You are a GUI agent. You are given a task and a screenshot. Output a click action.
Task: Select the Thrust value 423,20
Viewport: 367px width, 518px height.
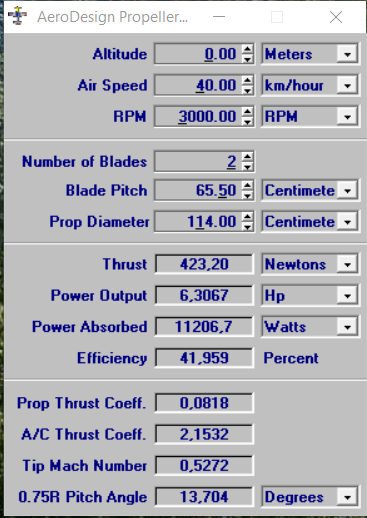(204, 264)
